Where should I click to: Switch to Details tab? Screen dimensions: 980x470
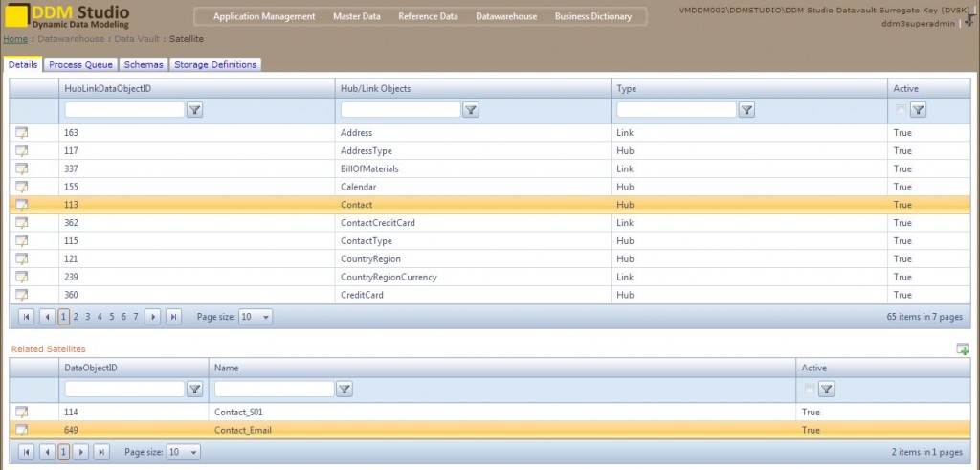coord(23,64)
